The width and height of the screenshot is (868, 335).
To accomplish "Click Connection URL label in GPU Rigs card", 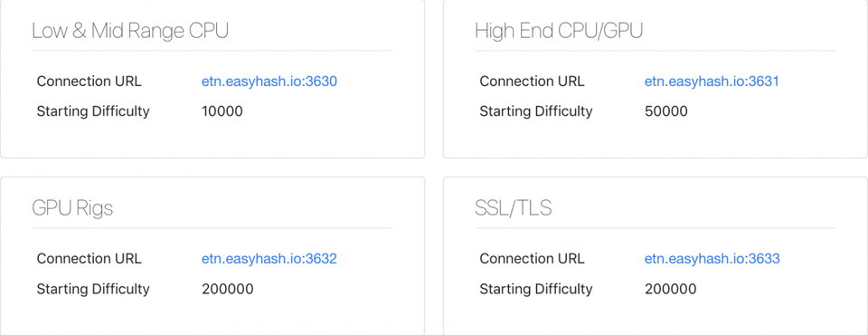I will coord(90,259).
